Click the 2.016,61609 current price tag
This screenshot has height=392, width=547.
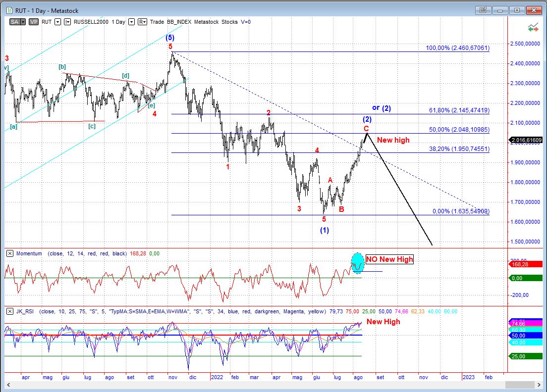(526, 140)
